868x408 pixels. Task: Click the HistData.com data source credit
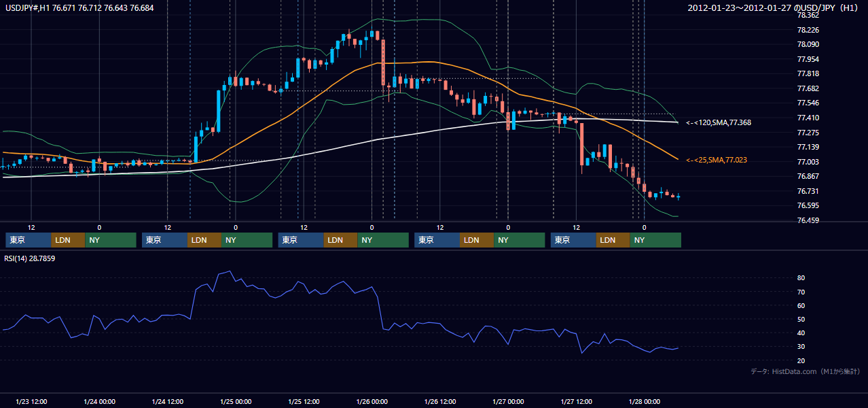(806, 371)
